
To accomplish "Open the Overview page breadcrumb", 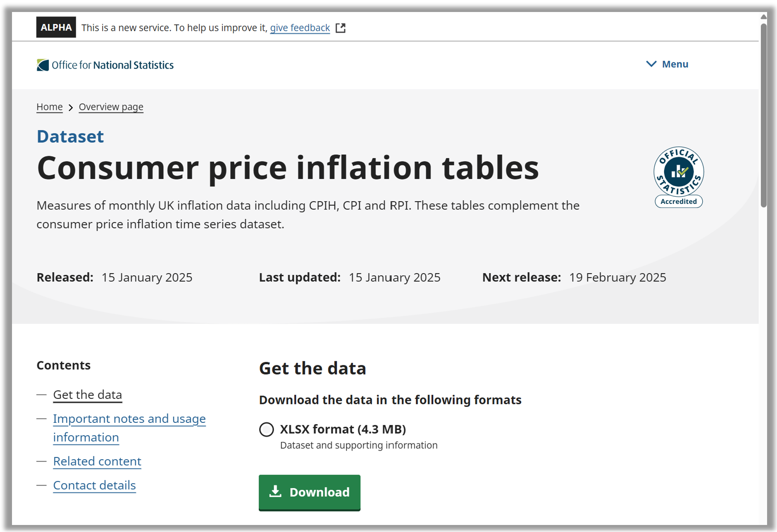I will (111, 107).
